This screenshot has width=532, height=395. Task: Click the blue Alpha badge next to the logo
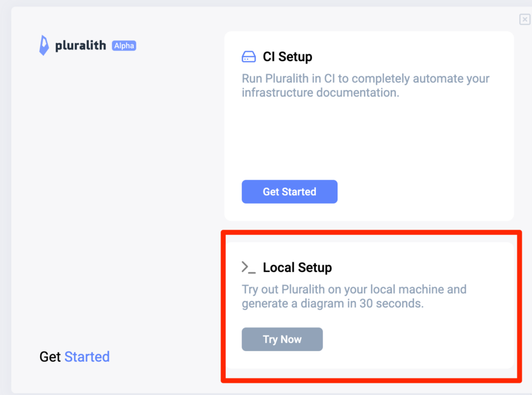[124, 45]
